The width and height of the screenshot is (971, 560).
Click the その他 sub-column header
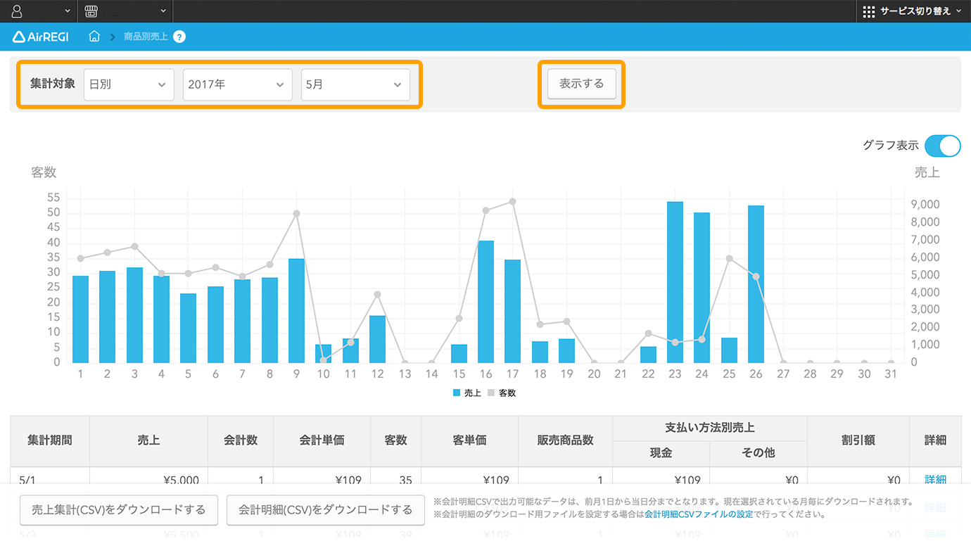[x=759, y=453]
